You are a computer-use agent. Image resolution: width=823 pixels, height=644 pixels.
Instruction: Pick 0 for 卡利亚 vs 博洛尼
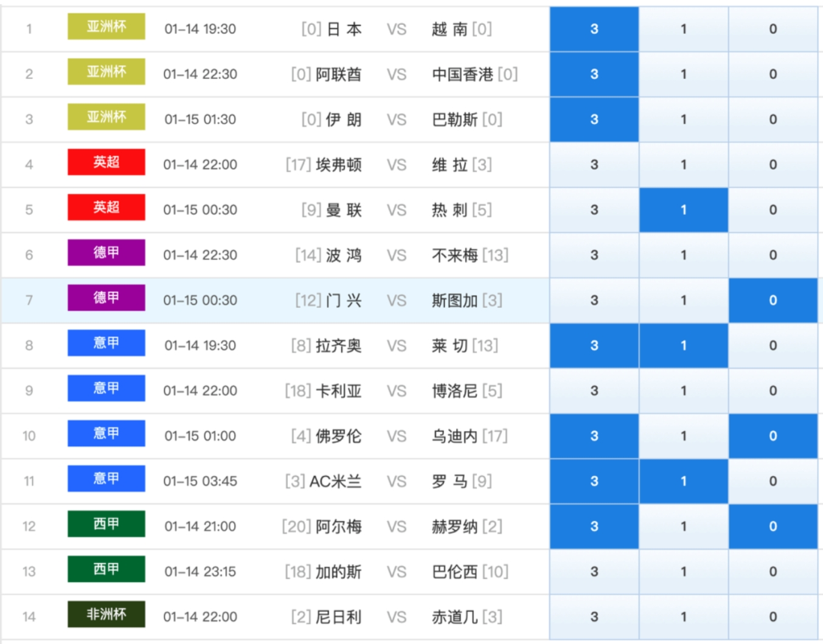773,390
